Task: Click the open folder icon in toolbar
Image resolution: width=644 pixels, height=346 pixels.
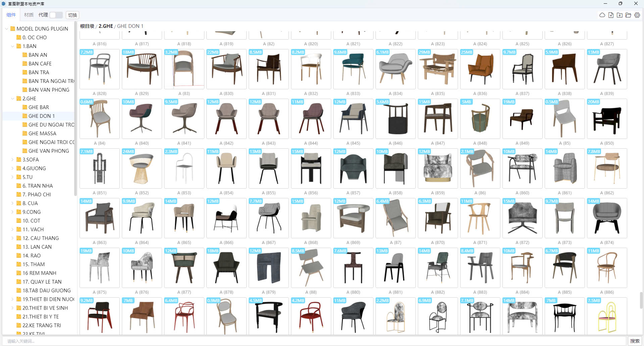Action: click(628, 15)
